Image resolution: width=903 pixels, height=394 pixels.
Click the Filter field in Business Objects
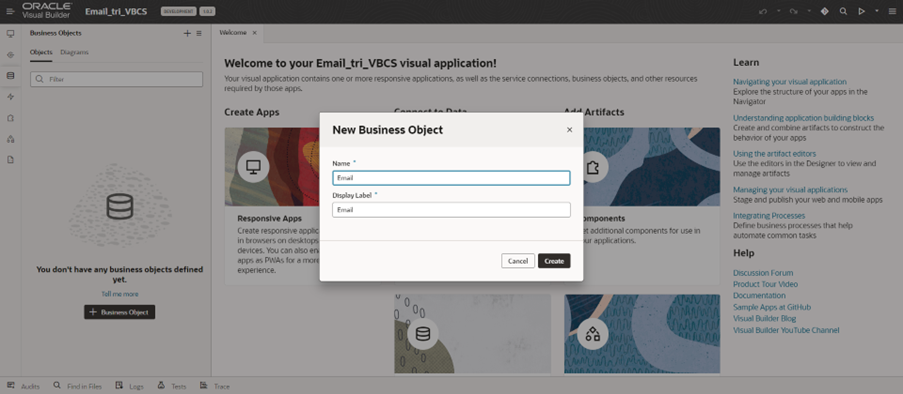[x=116, y=79]
